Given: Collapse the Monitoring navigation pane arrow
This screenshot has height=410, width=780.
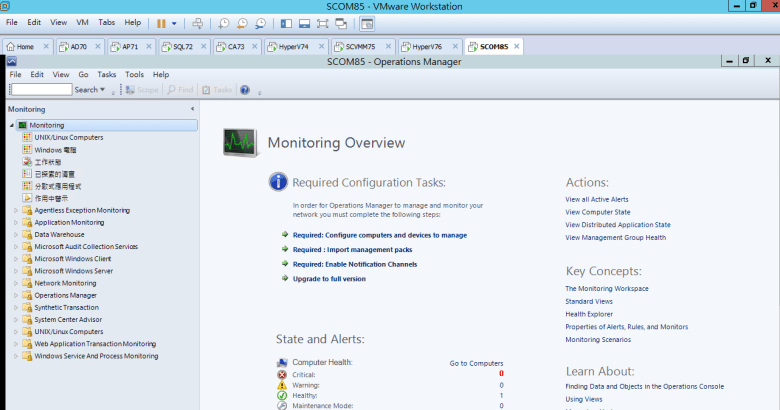Looking at the screenshot, I should pos(192,109).
